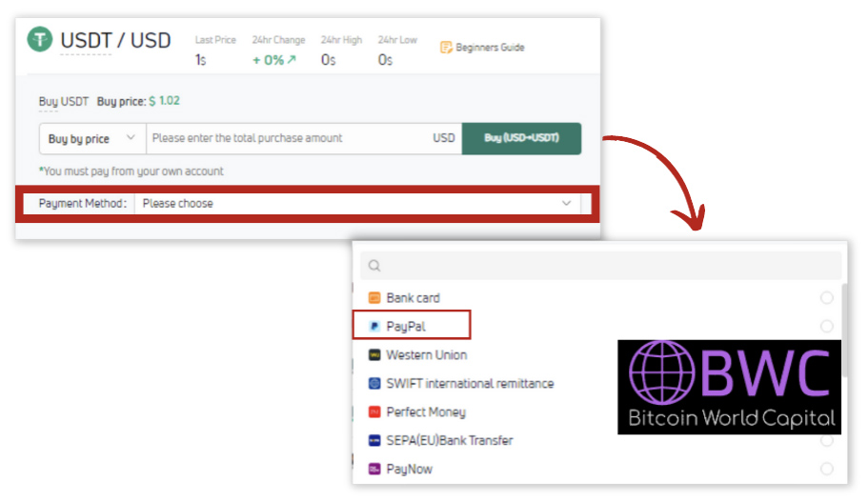Choose SWIFT international remittance
The image size is (868, 503).
(470, 384)
